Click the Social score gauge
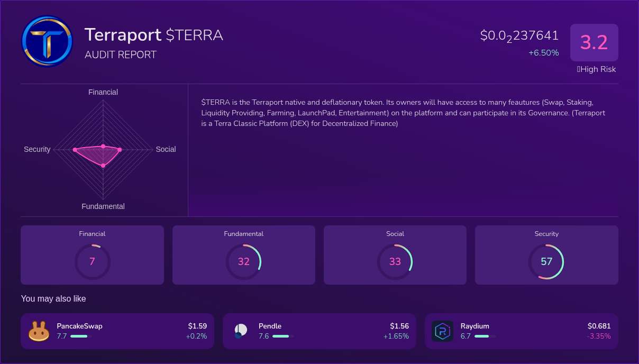 pos(395,261)
